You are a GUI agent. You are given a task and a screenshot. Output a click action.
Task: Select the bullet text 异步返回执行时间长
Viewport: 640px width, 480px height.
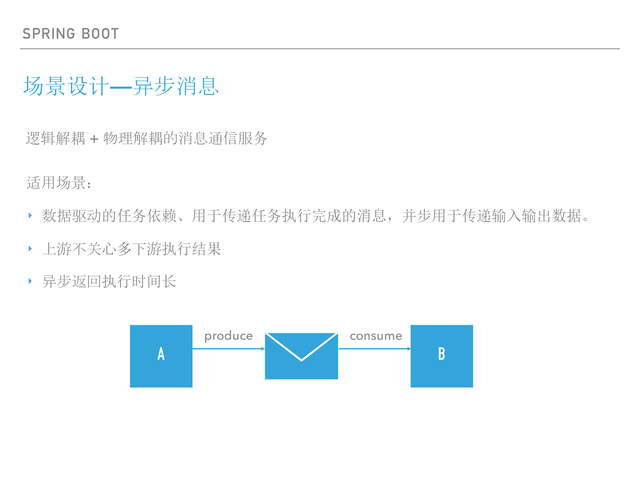click(x=109, y=281)
